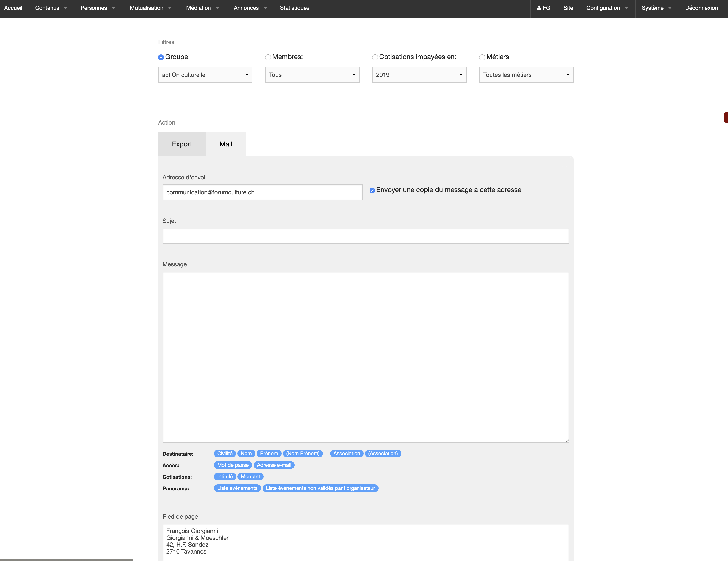Viewport: 728px width, 561px height.
Task: Open the 2019 year dropdown
Action: pos(419,75)
